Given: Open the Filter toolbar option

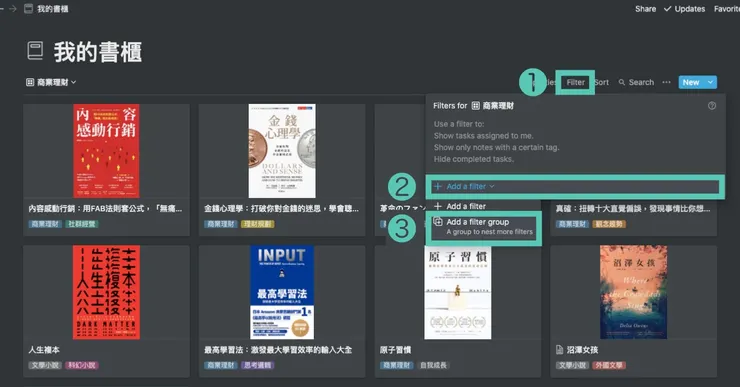Looking at the screenshot, I should [x=575, y=82].
